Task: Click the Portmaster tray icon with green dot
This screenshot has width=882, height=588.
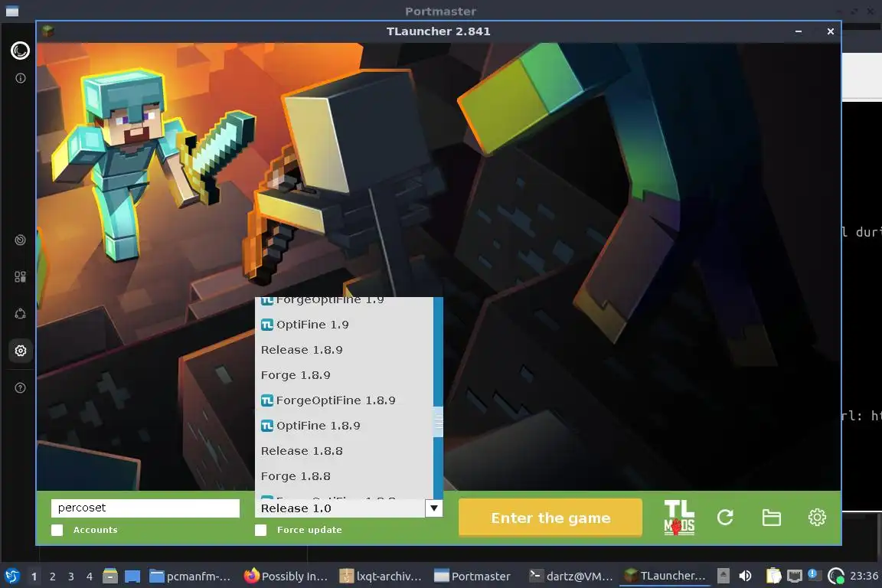Action: pos(836,576)
